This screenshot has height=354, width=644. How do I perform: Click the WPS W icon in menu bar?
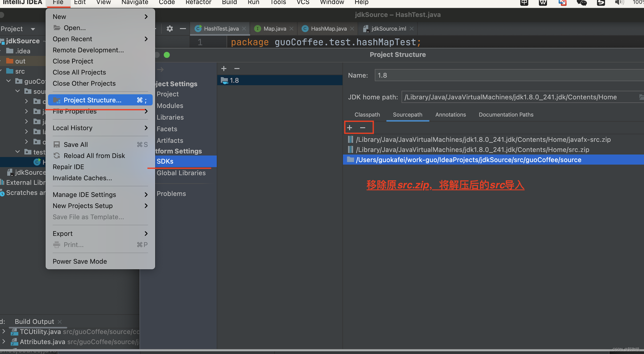[x=543, y=3]
